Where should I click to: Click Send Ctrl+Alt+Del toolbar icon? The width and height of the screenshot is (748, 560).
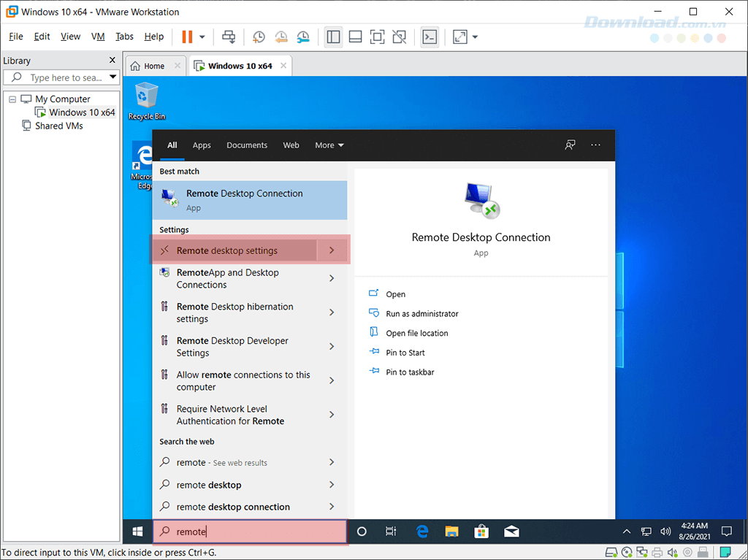[x=229, y=37]
